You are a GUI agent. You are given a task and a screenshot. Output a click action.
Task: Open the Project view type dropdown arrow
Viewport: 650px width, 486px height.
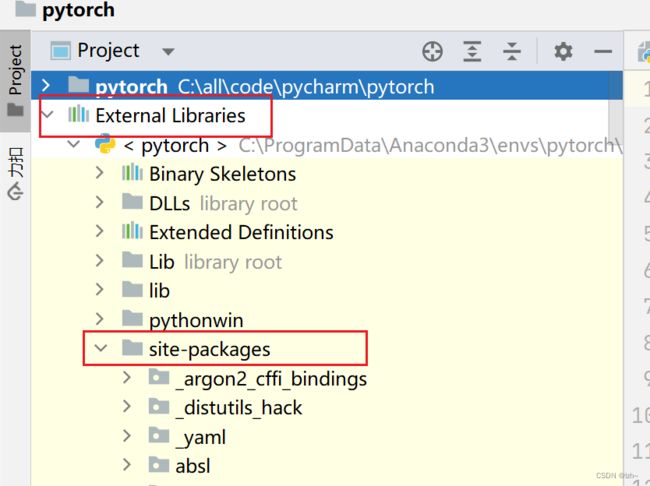click(168, 52)
